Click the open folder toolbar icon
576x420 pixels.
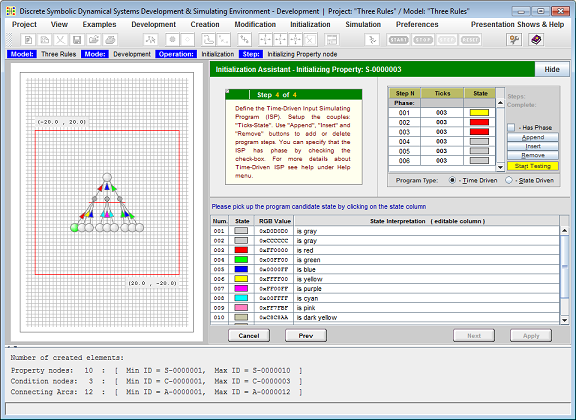[94, 40]
